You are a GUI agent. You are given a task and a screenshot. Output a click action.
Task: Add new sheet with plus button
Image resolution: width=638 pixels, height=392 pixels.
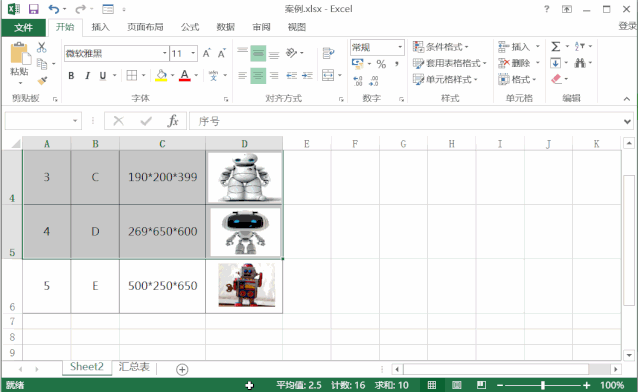point(182,369)
